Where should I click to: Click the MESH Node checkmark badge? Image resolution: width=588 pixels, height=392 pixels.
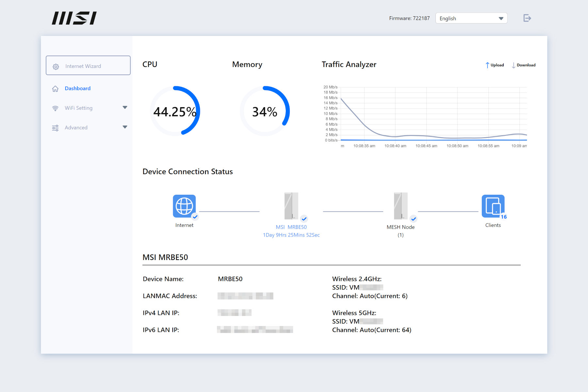tap(414, 219)
